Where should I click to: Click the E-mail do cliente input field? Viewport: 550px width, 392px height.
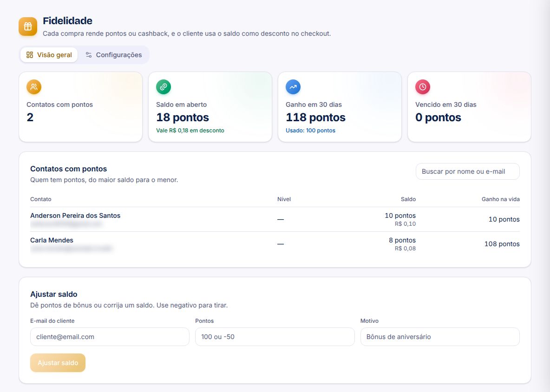(x=110, y=337)
